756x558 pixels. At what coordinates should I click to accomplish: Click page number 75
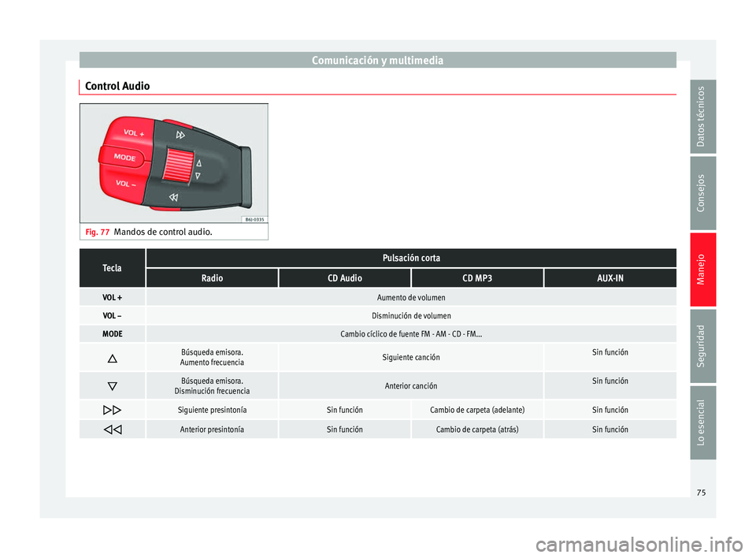click(701, 493)
